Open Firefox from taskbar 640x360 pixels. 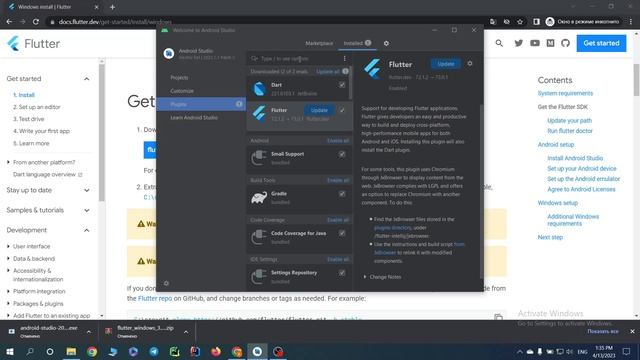click(x=216, y=351)
